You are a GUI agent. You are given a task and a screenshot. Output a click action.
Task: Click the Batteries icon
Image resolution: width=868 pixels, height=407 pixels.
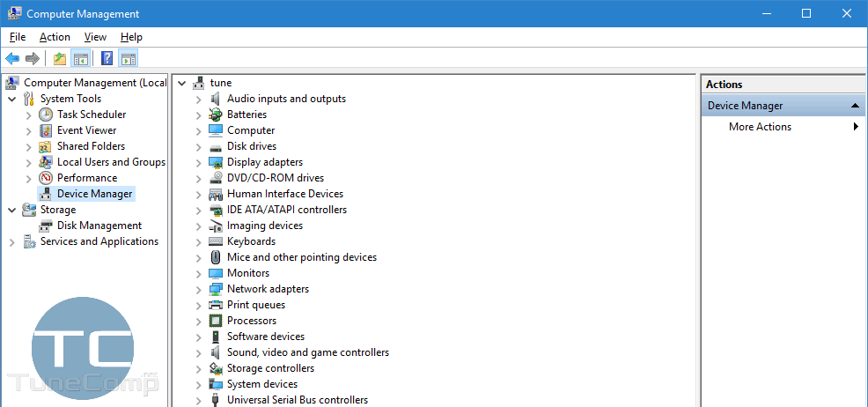click(x=216, y=115)
